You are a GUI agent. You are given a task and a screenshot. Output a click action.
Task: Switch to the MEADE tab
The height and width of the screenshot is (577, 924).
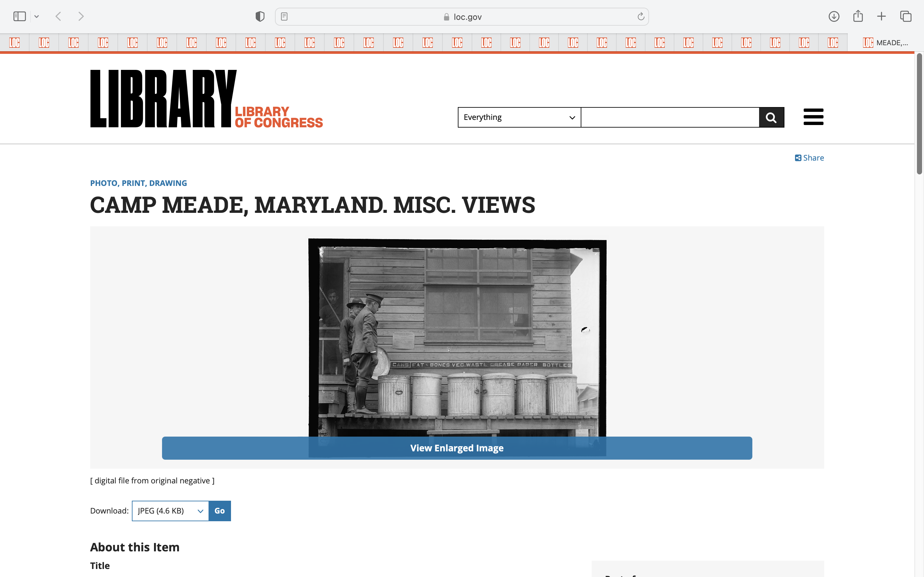click(x=885, y=43)
